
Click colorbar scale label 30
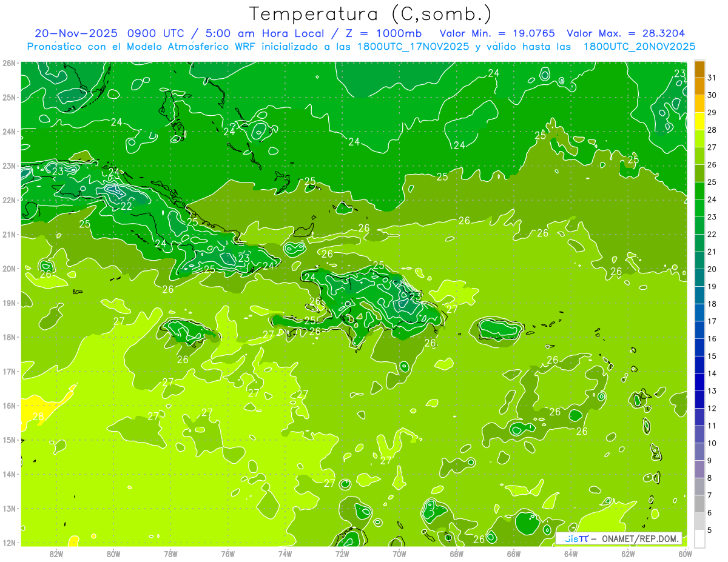point(712,95)
